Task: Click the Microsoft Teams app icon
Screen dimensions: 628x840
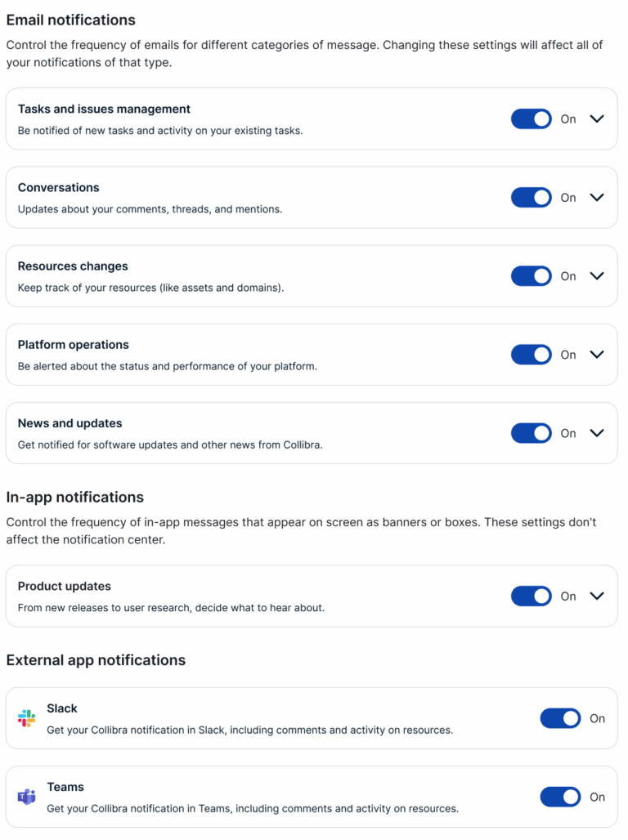Action: pos(26,795)
